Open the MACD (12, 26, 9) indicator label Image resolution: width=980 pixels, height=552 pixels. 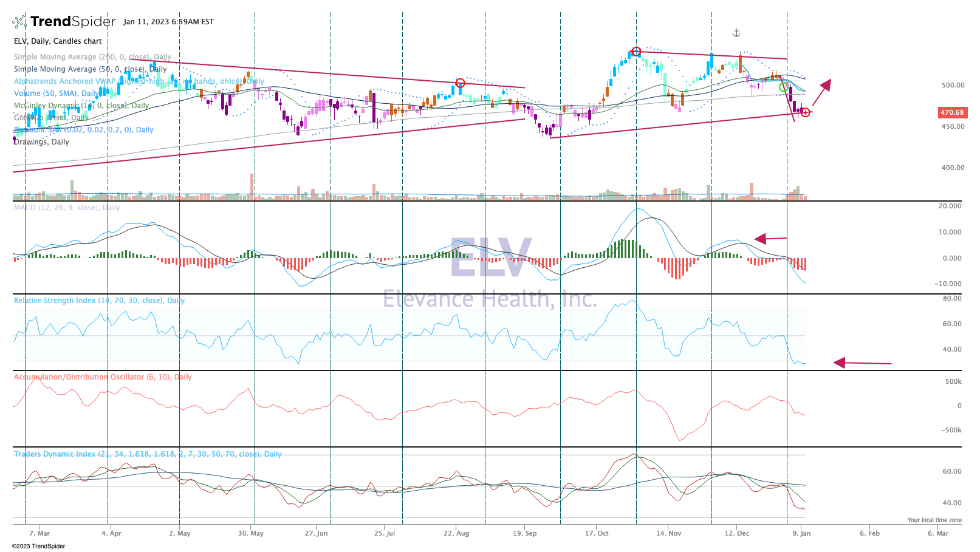[67, 208]
